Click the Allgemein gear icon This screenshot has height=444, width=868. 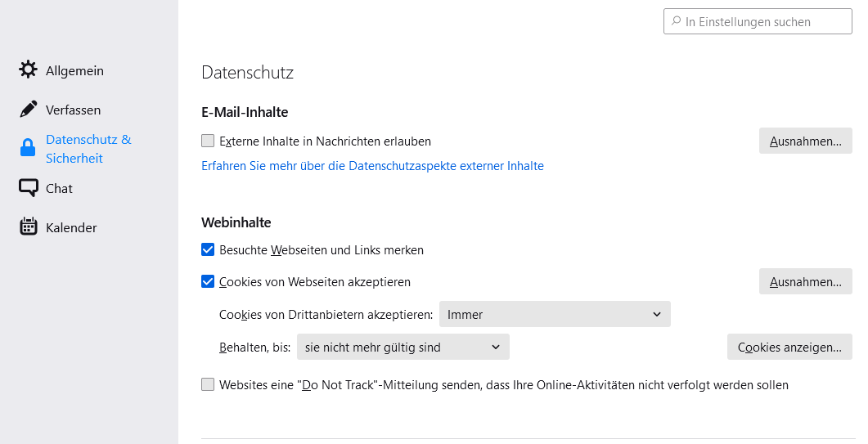[x=29, y=70]
